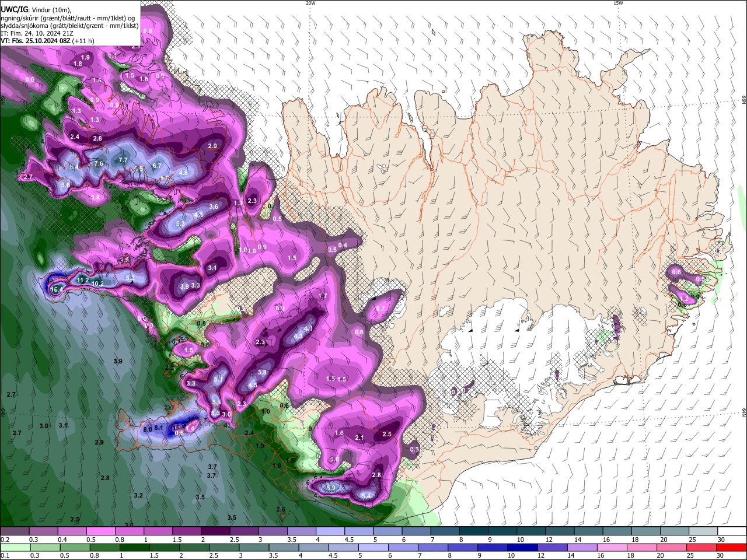The width and height of the screenshot is (747, 560).
Task: Select the bright red swatch after 30
Action: pos(732,547)
